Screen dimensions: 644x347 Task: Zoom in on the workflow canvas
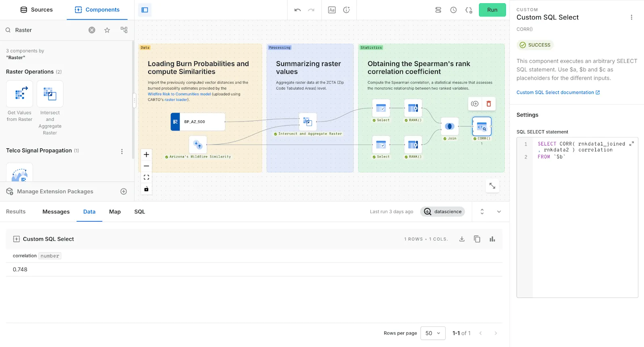click(x=147, y=155)
